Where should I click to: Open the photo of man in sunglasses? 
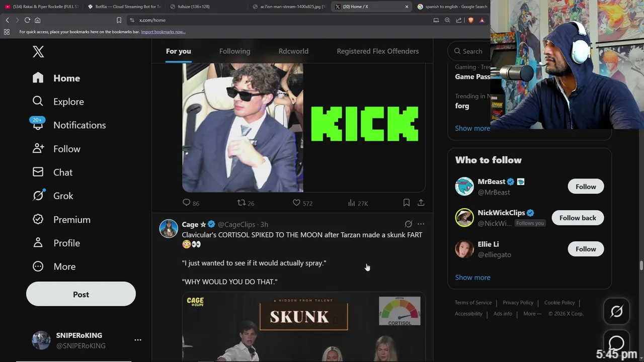click(243, 127)
